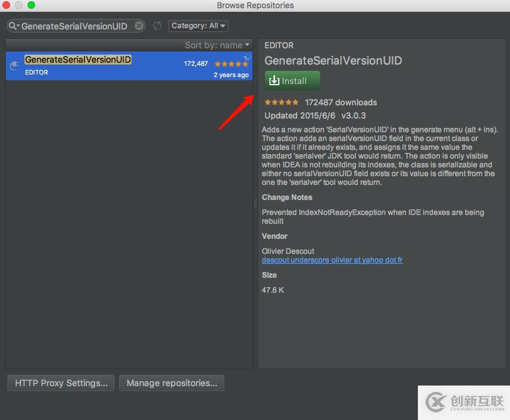
Task: Open the Sort by: name dropdown
Action: click(217, 45)
